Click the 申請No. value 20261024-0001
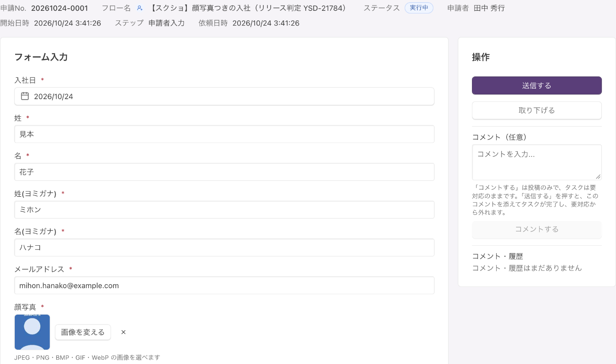This screenshot has width=616, height=364. pos(59,8)
